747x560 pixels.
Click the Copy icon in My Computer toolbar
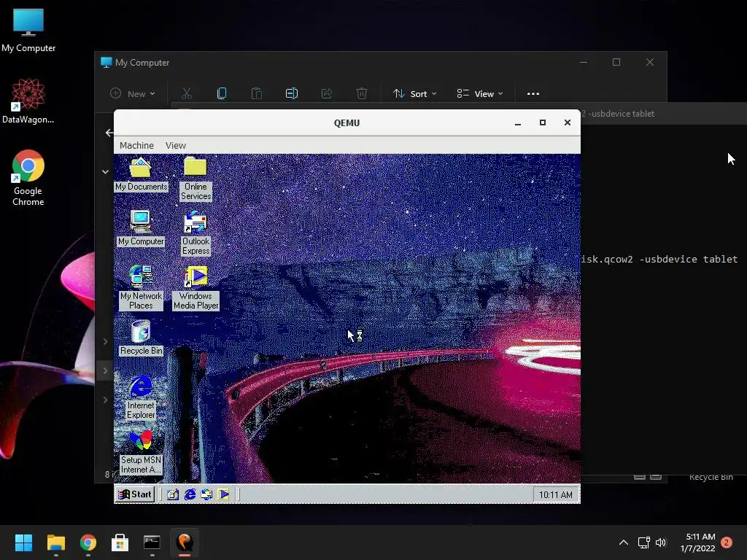point(222,94)
